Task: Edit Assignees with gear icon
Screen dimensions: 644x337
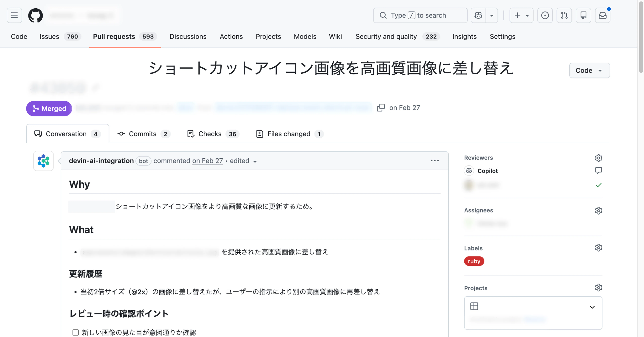Action: 598,211
